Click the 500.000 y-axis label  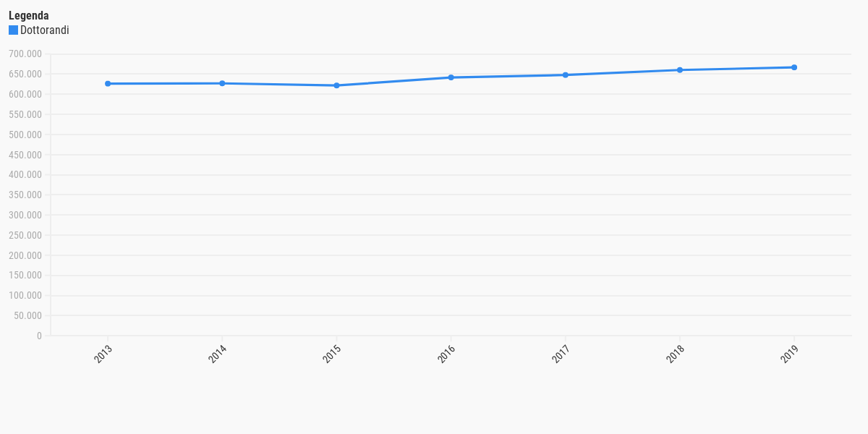click(25, 135)
